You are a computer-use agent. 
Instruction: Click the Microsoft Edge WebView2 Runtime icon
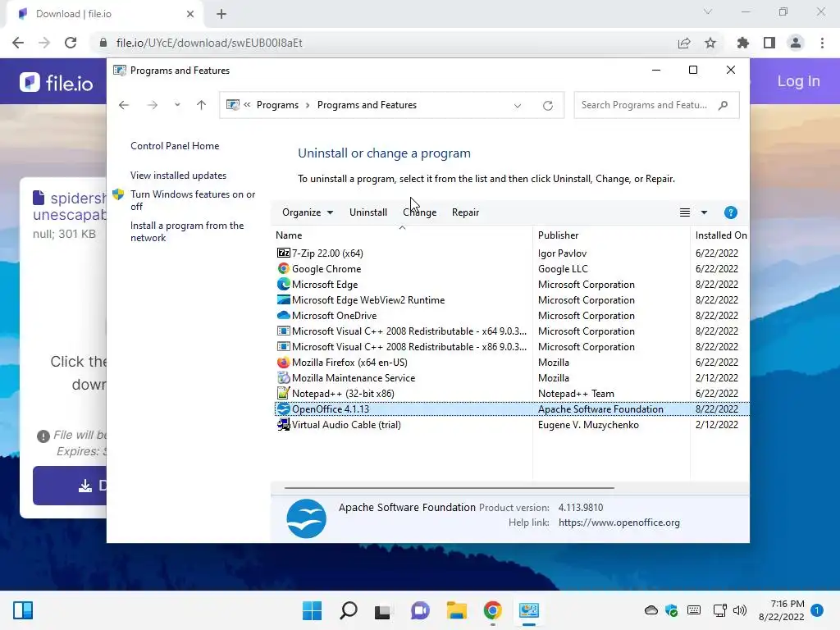(283, 299)
